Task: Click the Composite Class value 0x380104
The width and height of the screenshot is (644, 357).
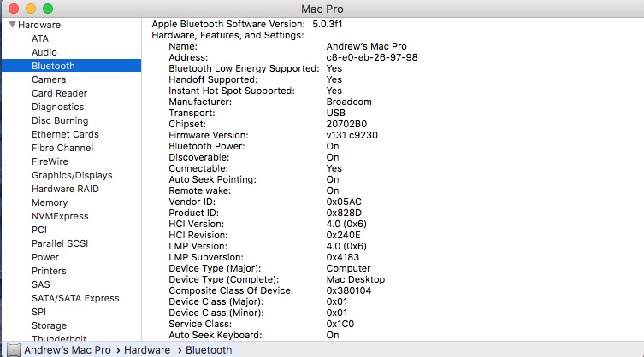Action: (349, 290)
